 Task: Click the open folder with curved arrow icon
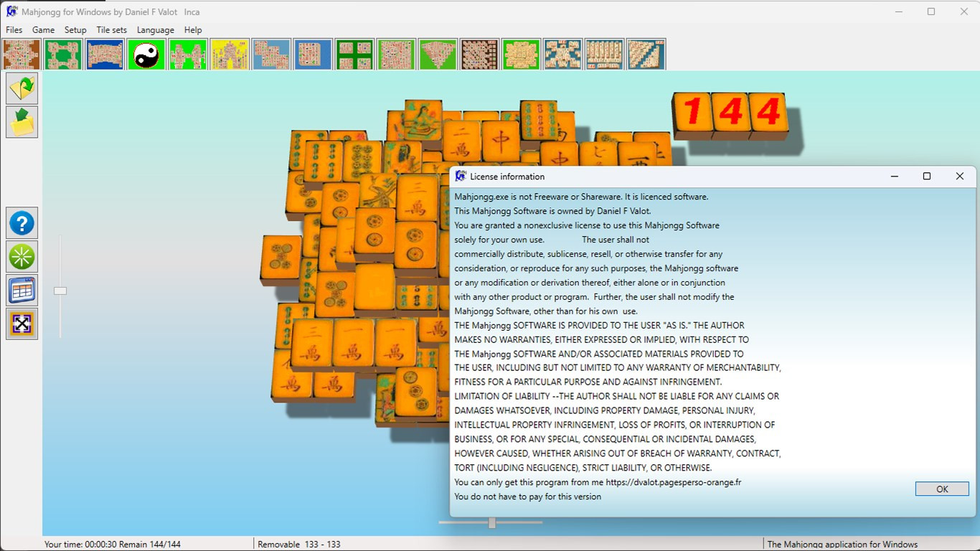(x=22, y=88)
